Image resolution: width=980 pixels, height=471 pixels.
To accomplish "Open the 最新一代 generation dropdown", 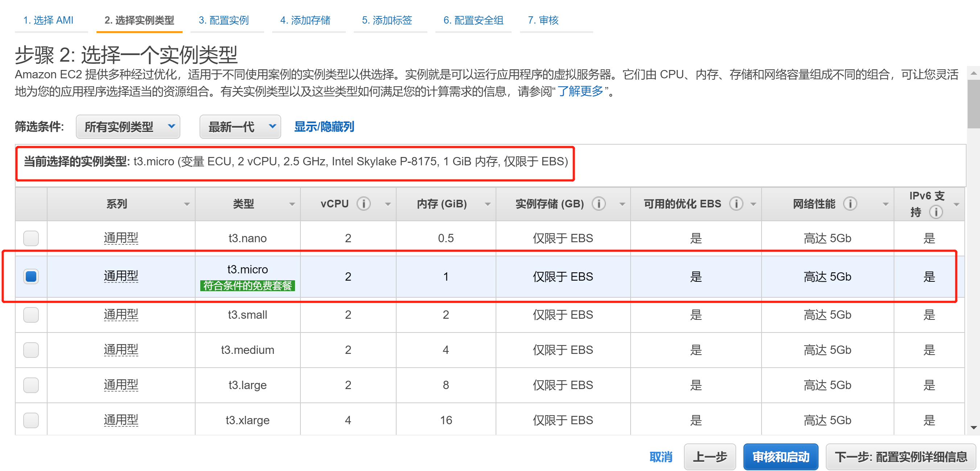I will pyautogui.click(x=240, y=127).
